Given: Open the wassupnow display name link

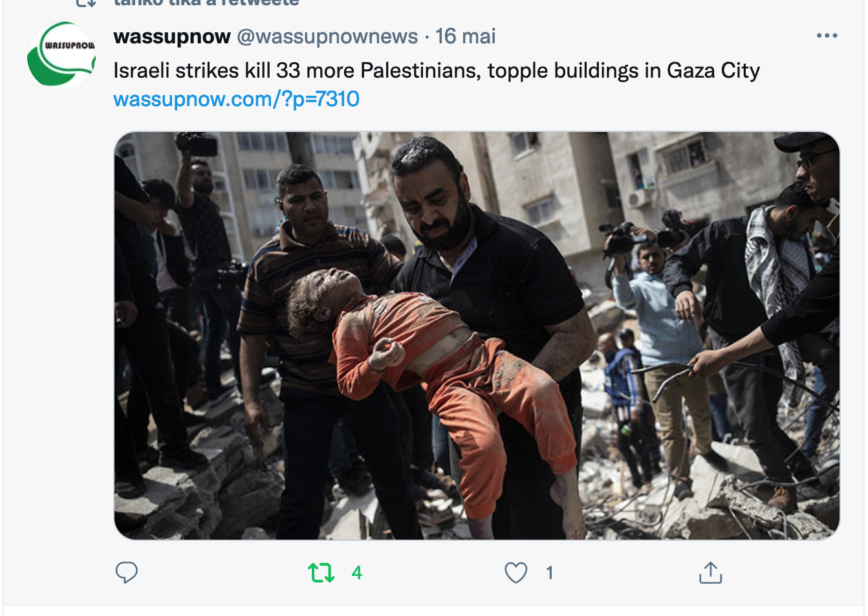Looking at the screenshot, I should click(172, 36).
